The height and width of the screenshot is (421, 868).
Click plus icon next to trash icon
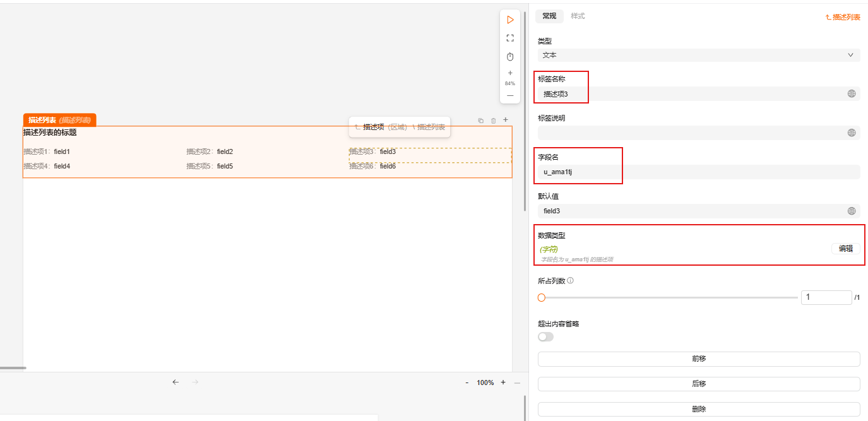(x=505, y=120)
